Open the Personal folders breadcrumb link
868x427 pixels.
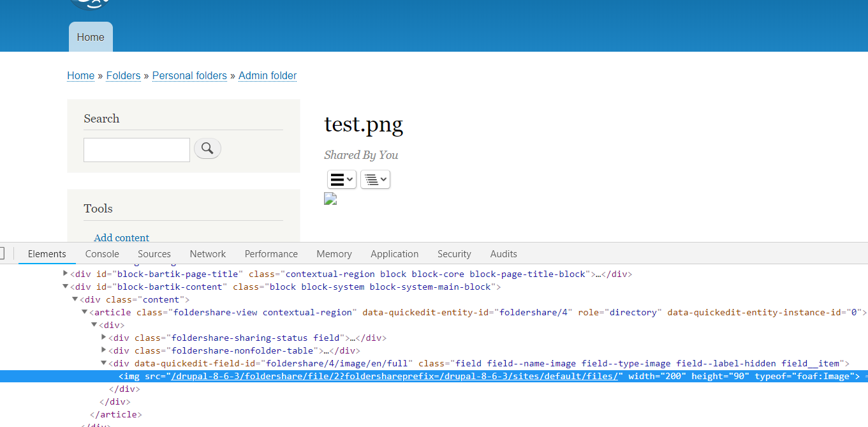189,75
